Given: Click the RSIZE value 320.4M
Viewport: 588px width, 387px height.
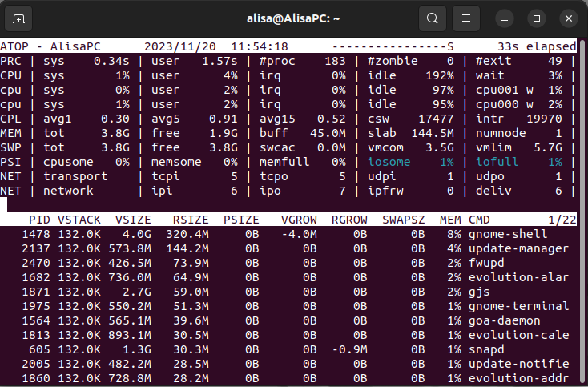Looking at the screenshot, I should point(187,234).
